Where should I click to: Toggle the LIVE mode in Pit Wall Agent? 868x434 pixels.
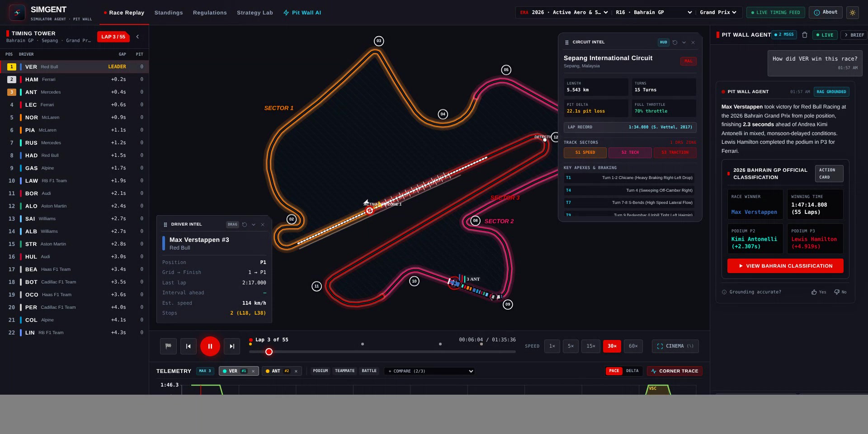[x=825, y=35]
